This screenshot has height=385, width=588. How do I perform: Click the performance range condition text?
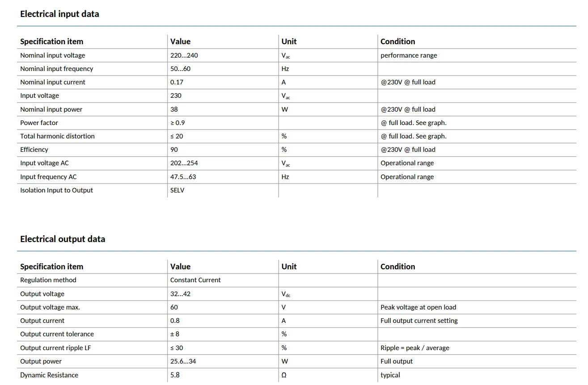[x=409, y=55]
